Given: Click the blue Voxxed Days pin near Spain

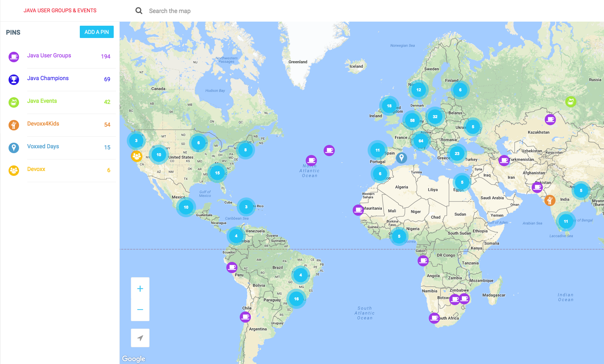Looking at the screenshot, I should click(402, 158).
